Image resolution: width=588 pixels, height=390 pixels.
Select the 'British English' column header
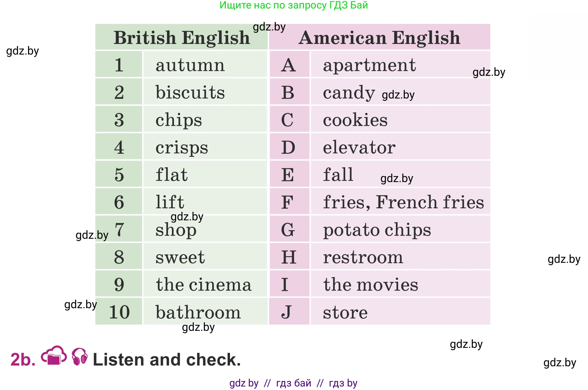(181, 38)
